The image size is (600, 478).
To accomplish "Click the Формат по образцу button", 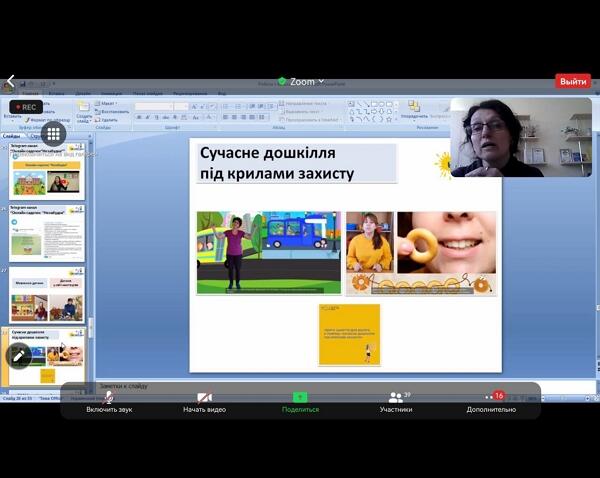I will [x=48, y=120].
